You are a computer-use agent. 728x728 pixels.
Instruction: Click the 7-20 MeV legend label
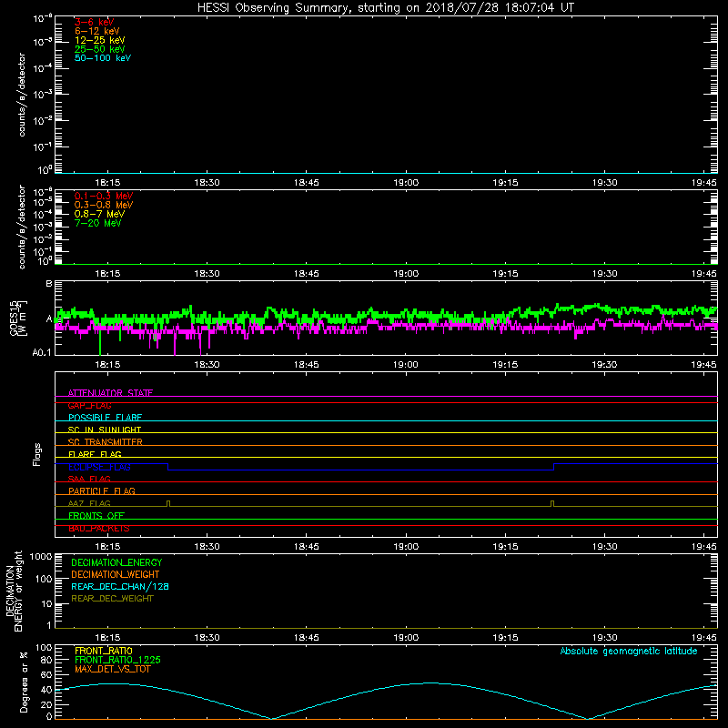(97, 223)
